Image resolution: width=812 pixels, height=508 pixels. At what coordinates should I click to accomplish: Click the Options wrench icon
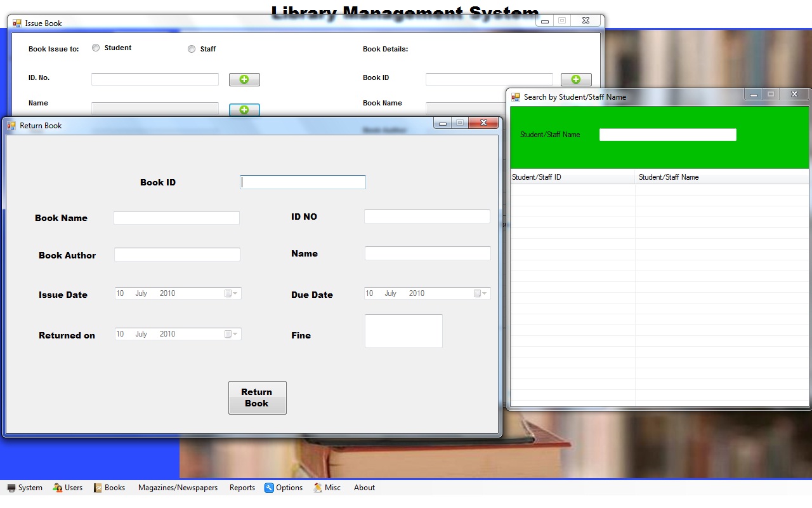coord(270,488)
